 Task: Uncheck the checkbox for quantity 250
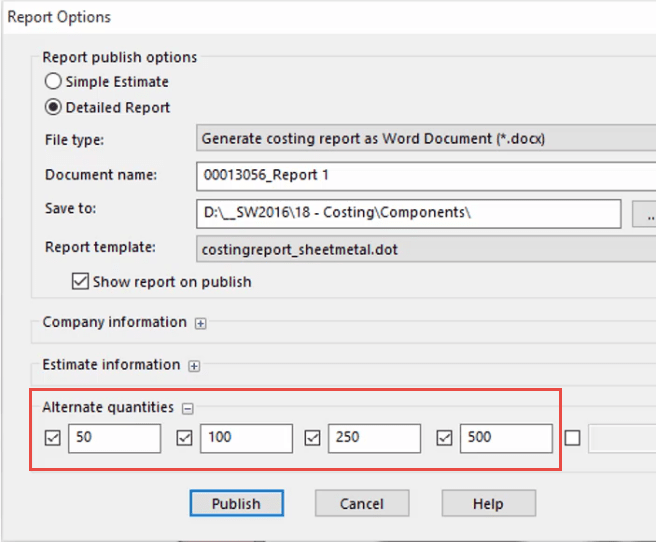(x=313, y=438)
